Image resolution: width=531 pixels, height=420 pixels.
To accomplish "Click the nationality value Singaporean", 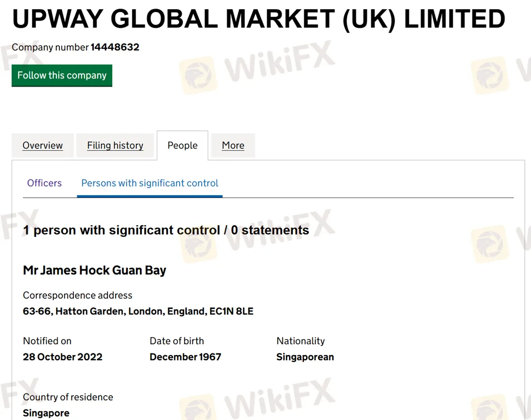I will [x=305, y=357].
